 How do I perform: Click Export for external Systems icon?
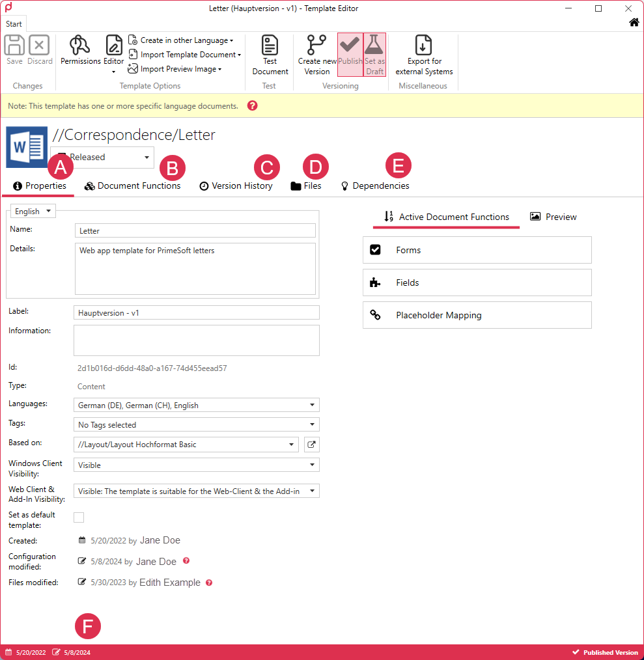[423, 45]
